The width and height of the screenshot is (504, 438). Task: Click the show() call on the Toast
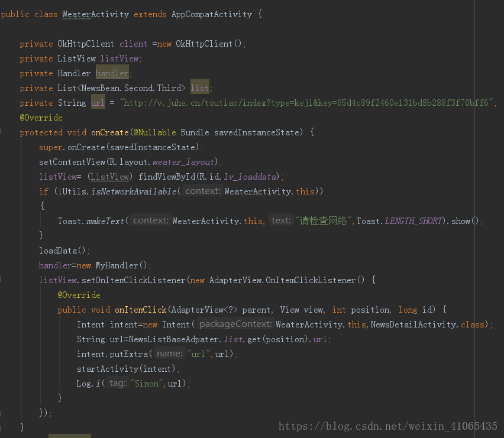coord(465,221)
